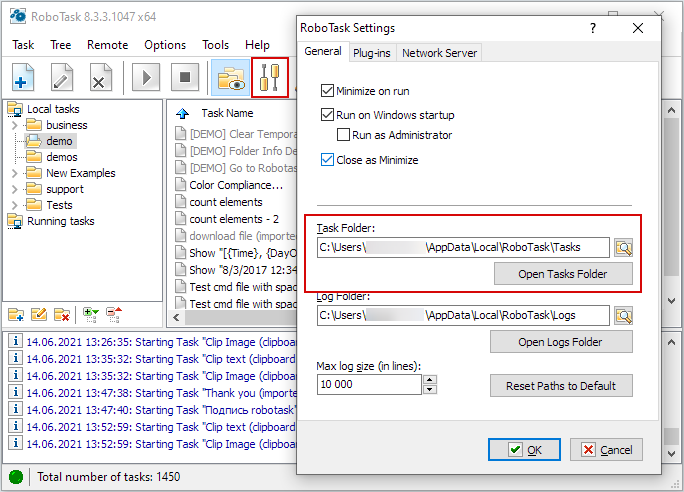Click the up arrow icon beside Task Name

pos(182,113)
